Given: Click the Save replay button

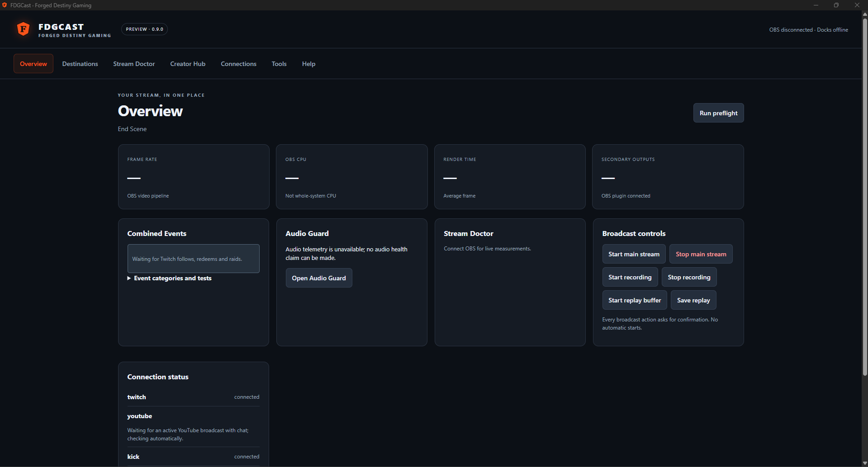Looking at the screenshot, I should [693, 300].
